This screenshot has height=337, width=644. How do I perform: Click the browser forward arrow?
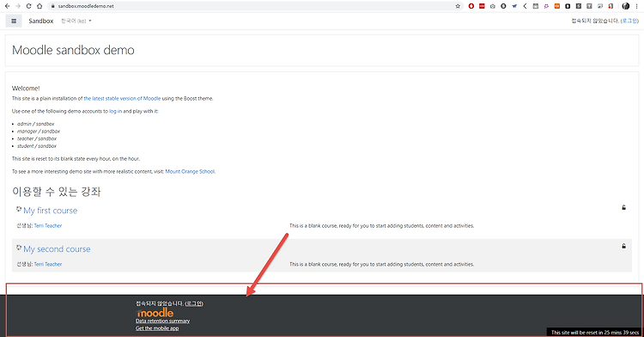click(x=18, y=6)
